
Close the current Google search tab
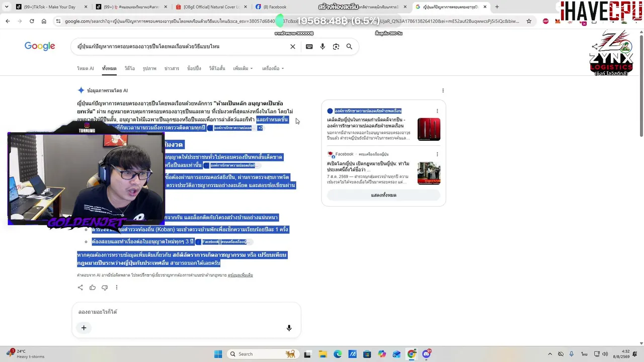(485, 7)
